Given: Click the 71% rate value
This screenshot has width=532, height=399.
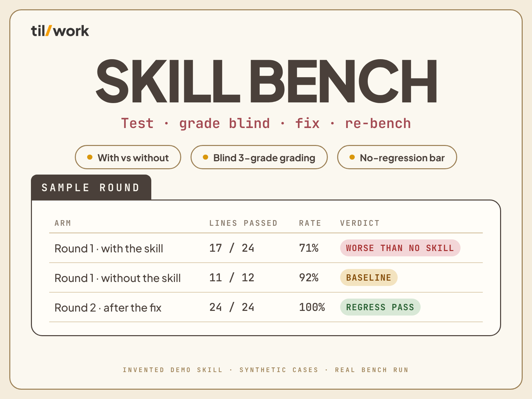Looking at the screenshot, I should [x=309, y=248].
